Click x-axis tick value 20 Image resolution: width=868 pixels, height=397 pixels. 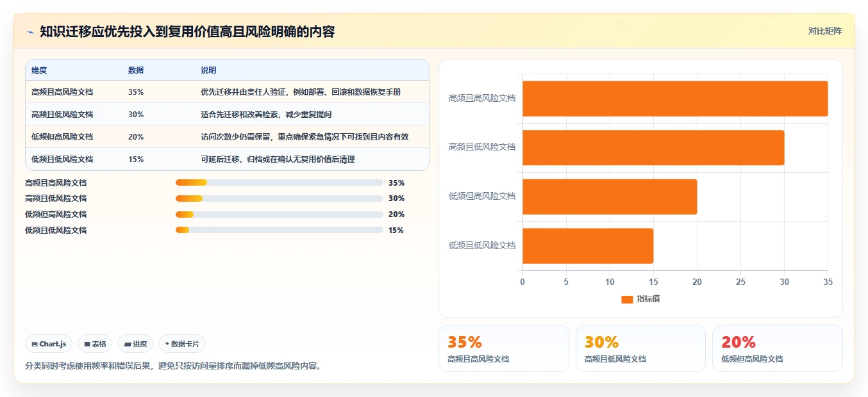[x=697, y=282]
